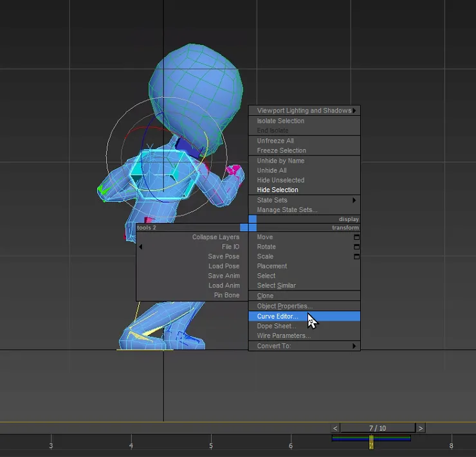Open the Move transform settings box icon

pyautogui.click(x=356, y=237)
